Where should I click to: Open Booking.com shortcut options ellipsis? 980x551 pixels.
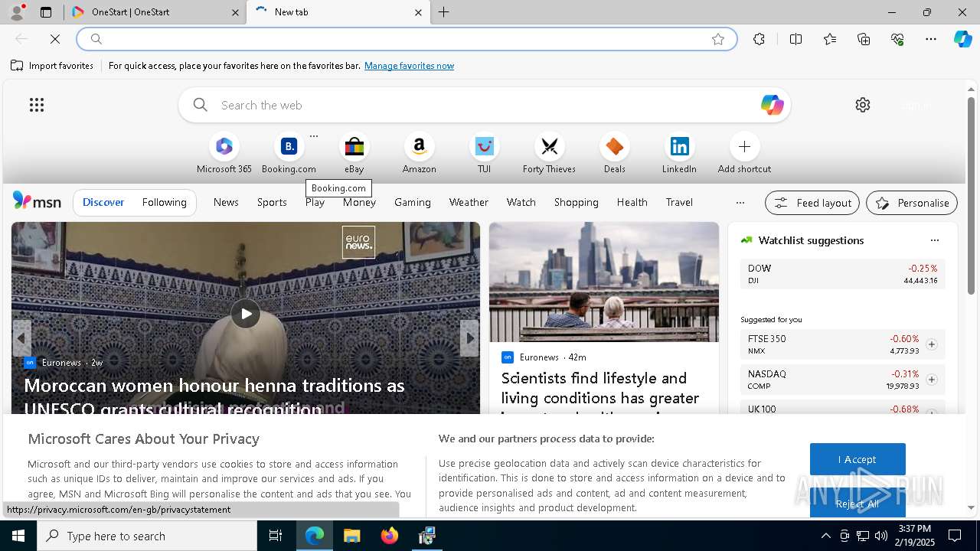point(314,136)
